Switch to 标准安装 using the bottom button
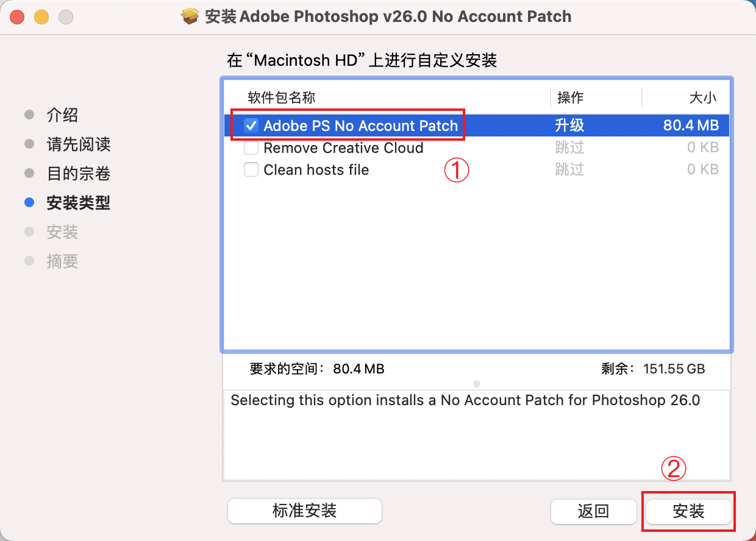 point(304,511)
